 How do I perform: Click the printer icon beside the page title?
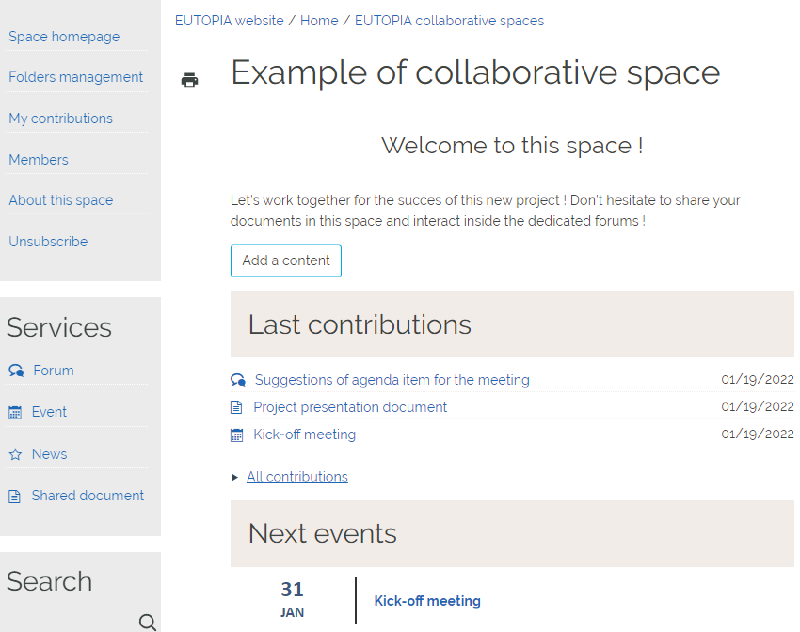pyautogui.click(x=190, y=80)
